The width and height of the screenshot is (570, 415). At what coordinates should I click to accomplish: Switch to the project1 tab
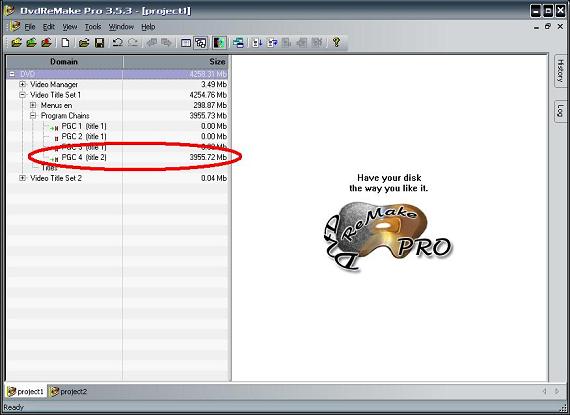point(26,392)
